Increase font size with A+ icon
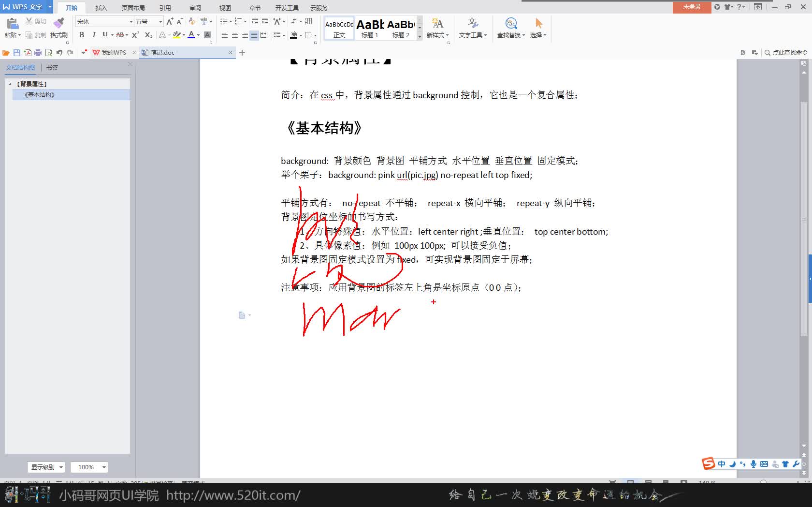 click(x=170, y=21)
